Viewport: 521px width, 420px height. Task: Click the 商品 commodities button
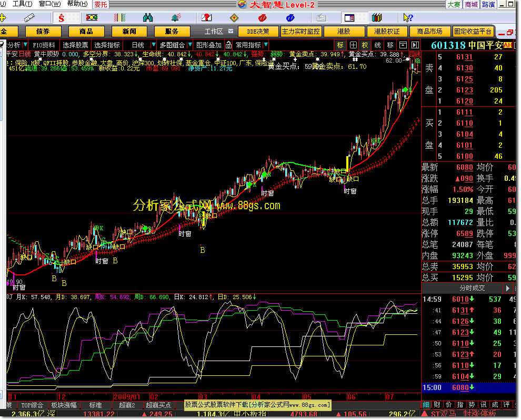point(86,32)
